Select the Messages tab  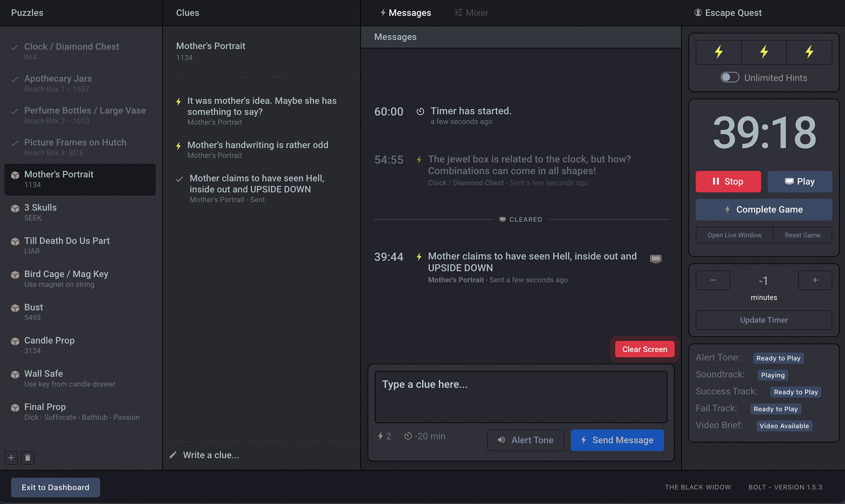click(x=405, y=12)
